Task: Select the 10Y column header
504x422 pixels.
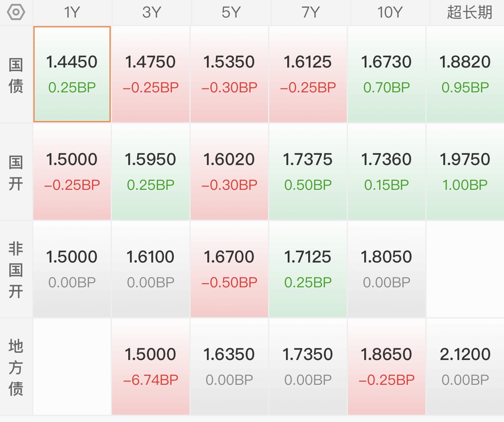Action: [x=390, y=12]
